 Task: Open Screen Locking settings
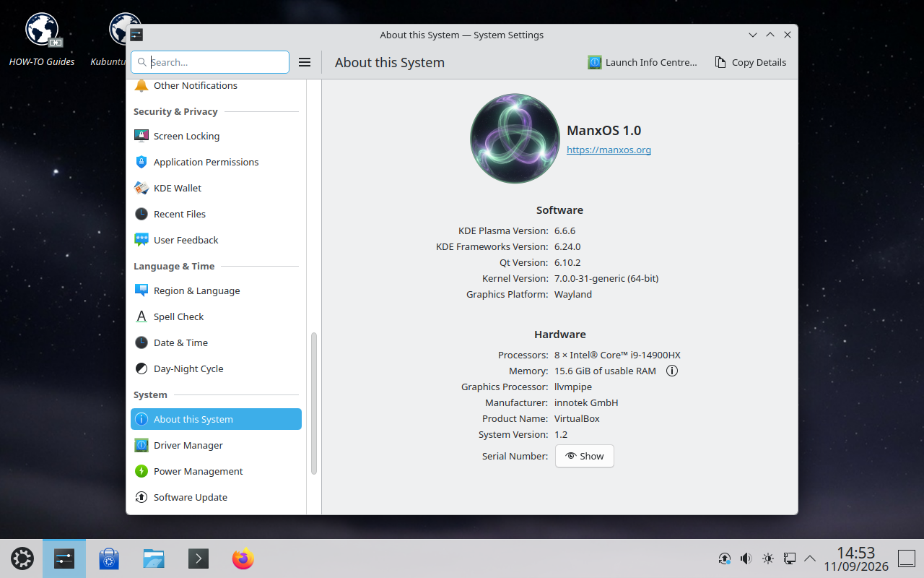coord(216,136)
